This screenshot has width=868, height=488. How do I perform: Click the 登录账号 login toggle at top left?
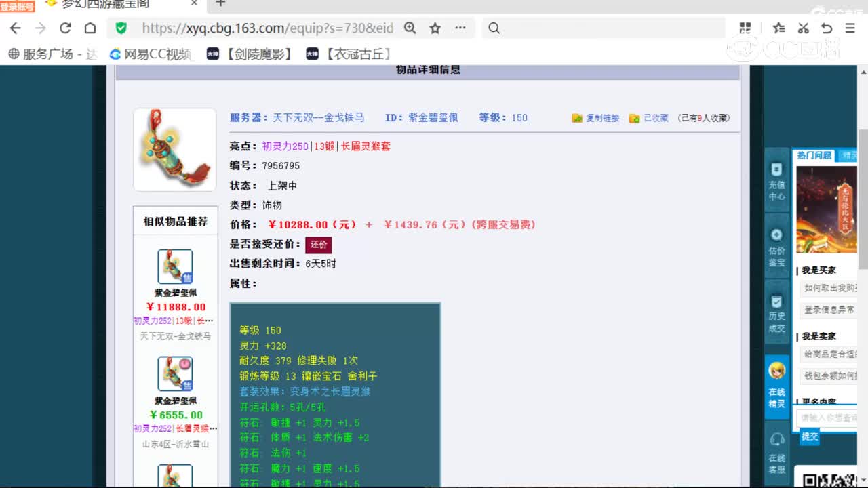point(17,7)
